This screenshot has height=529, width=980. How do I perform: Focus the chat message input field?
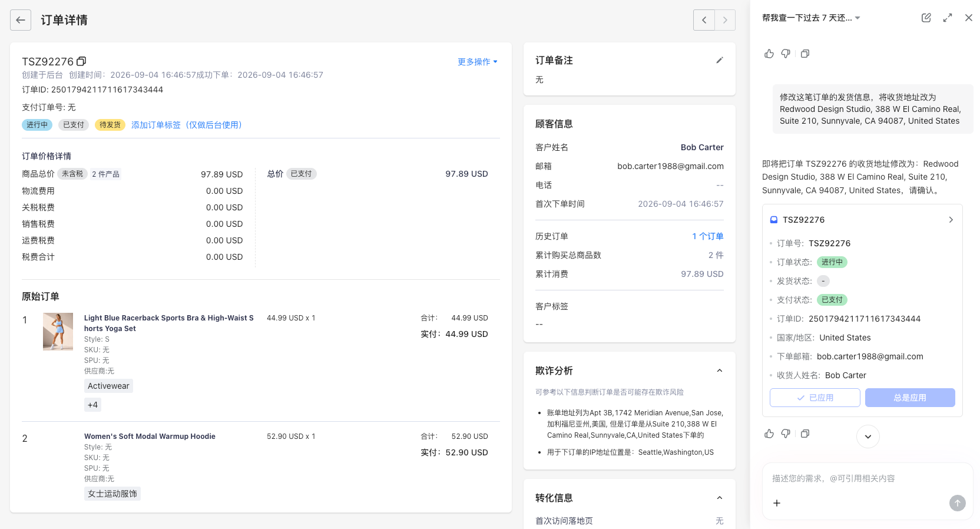point(868,478)
